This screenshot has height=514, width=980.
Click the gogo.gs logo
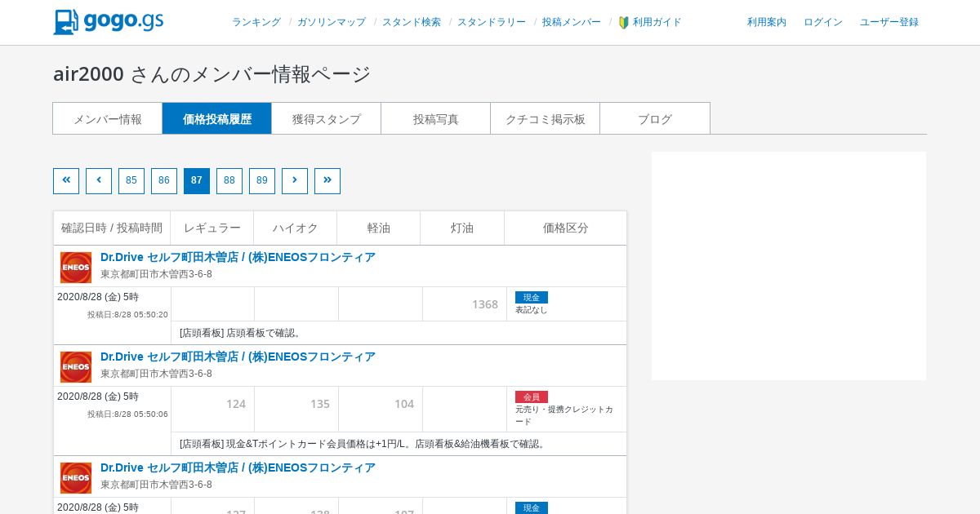click(109, 22)
